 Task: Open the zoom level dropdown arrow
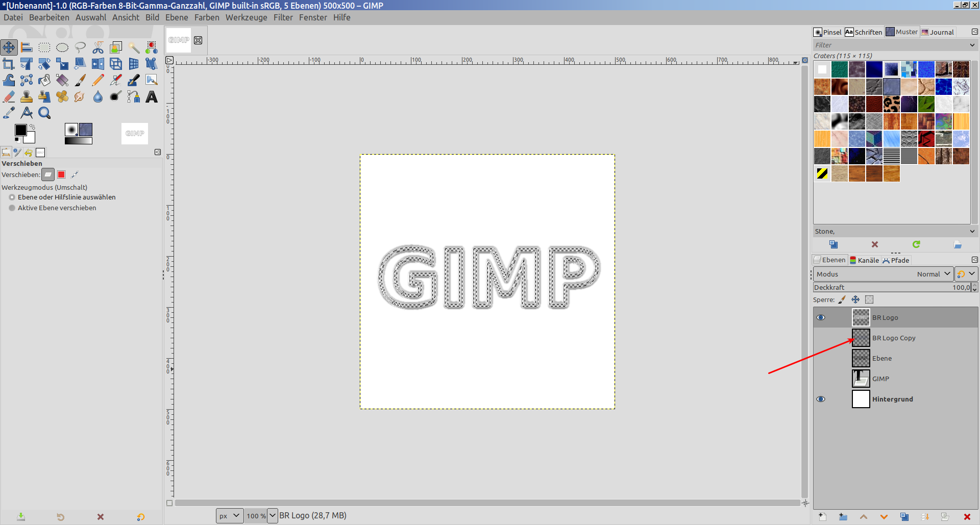(273, 516)
